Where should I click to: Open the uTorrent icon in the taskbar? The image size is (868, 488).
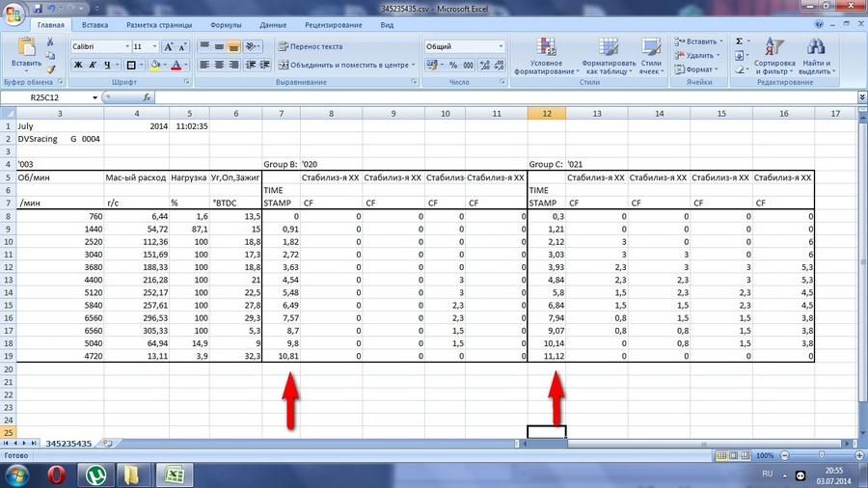pos(95,474)
